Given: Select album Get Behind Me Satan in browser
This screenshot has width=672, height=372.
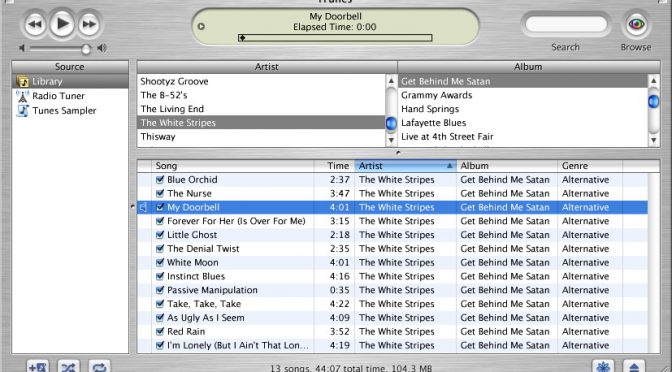Looking at the screenshot, I should [x=523, y=81].
